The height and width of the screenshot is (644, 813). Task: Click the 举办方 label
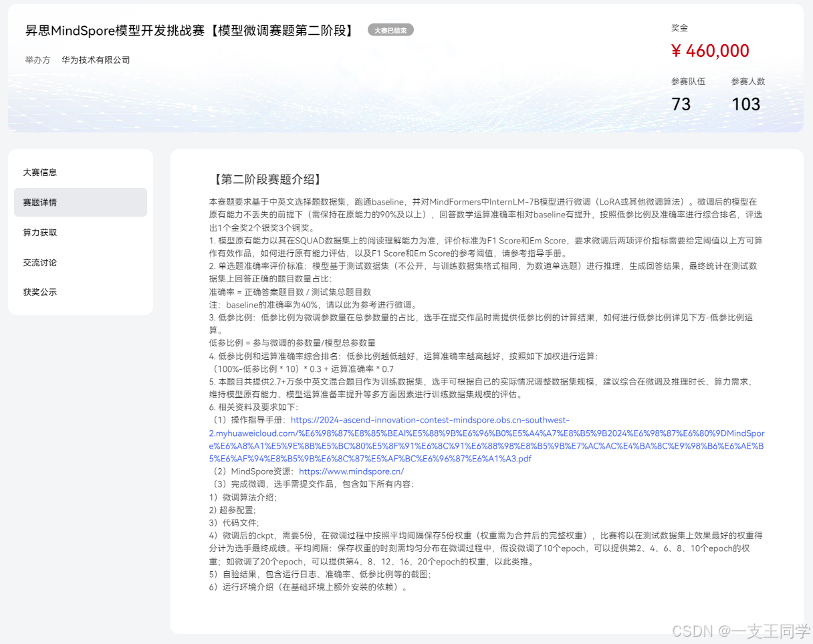pyautogui.click(x=38, y=60)
